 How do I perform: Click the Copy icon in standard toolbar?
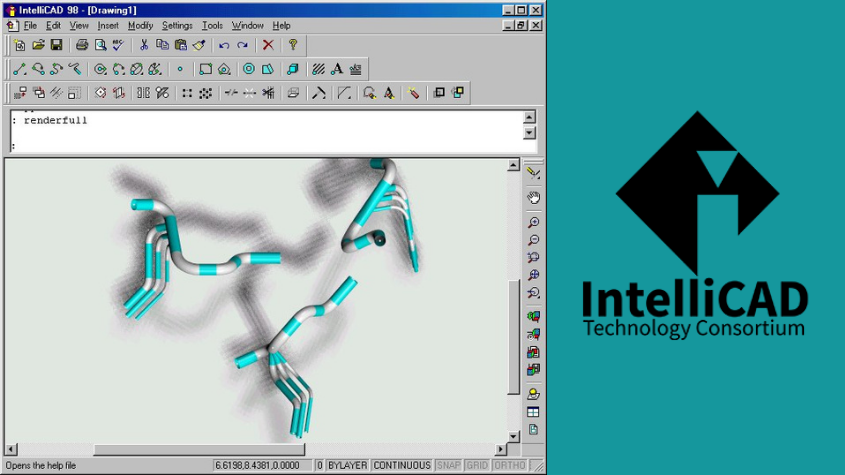tap(162, 45)
